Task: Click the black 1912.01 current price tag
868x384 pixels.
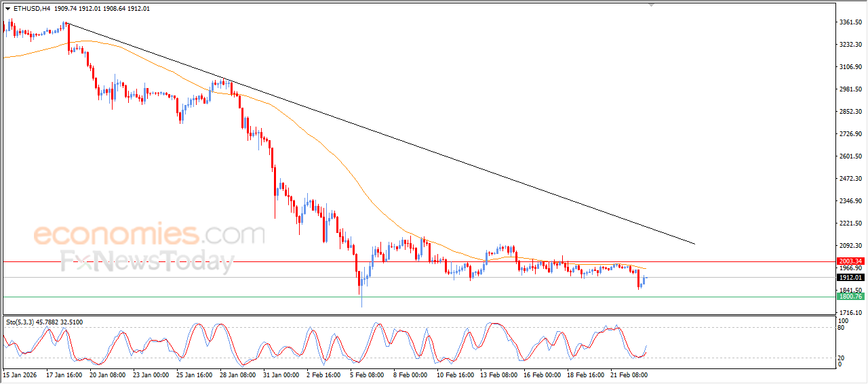Action: 850,277
